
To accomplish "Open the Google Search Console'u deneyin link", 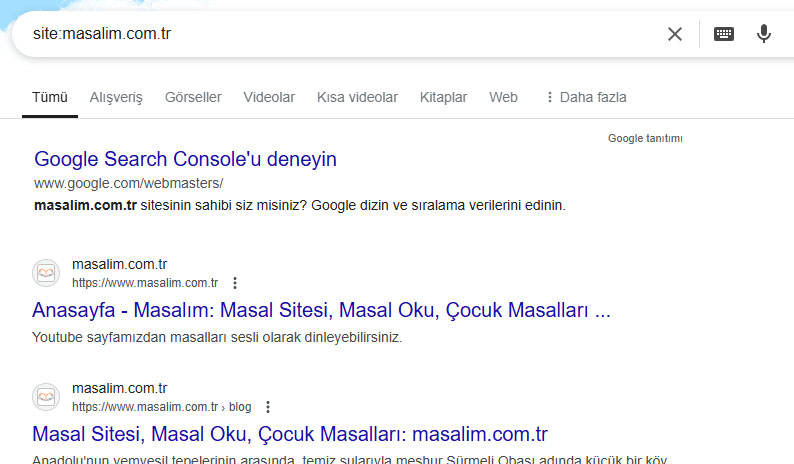I will (x=185, y=159).
